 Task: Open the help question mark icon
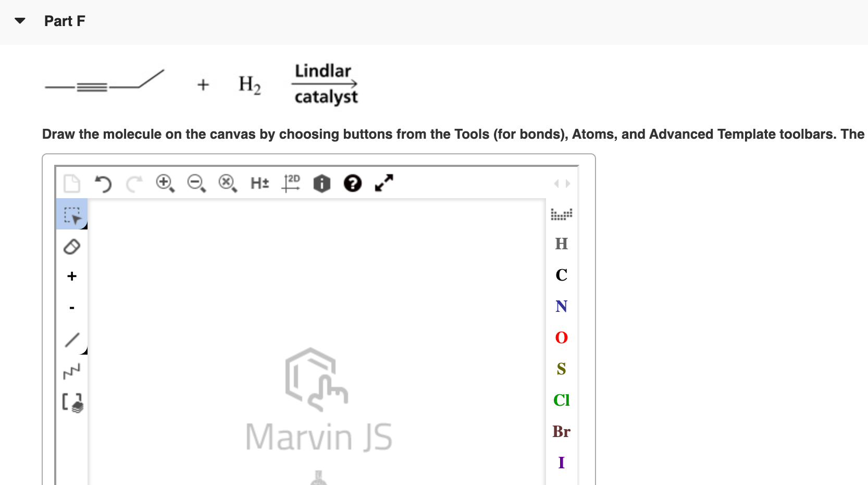click(353, 184)
